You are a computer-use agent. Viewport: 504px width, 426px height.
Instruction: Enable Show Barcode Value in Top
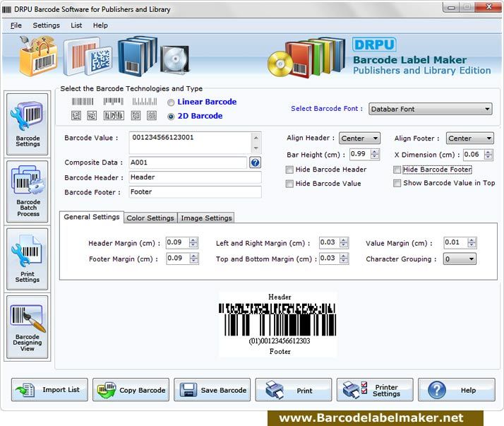[397, 184]
